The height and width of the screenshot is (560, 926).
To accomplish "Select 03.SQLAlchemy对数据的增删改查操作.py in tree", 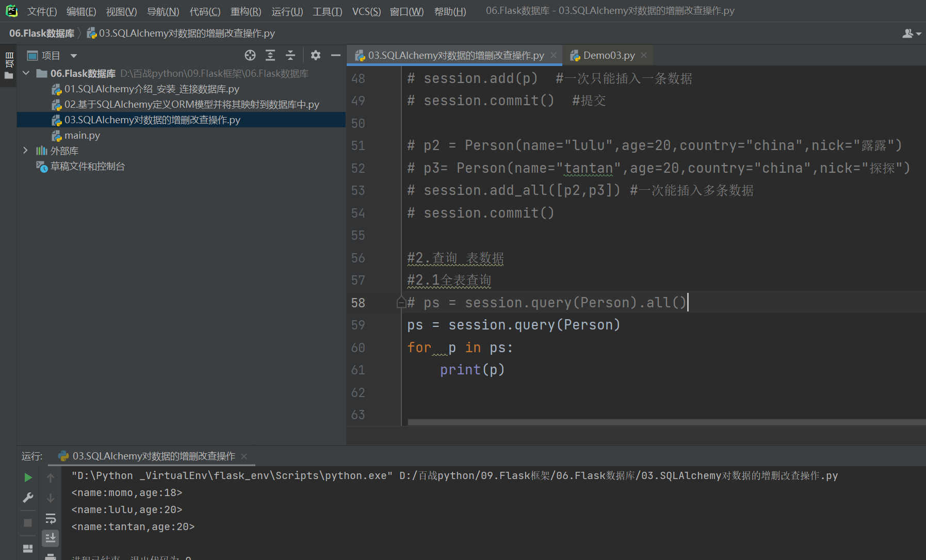I will pyautogui.click(x=152, y=120).
